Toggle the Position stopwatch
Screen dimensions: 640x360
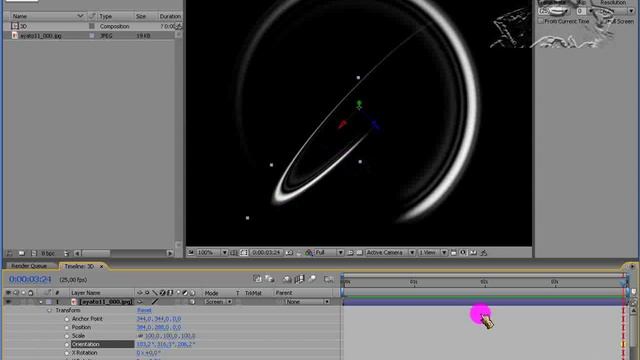(x=67, y=328)
